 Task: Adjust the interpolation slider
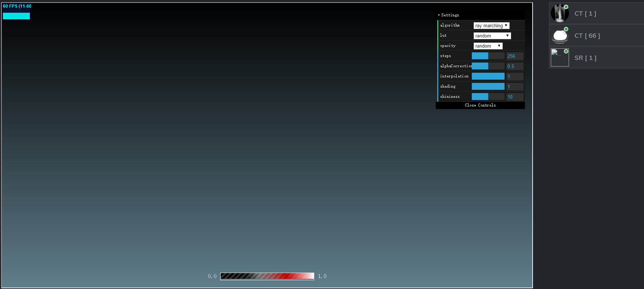tap(488, 76)
